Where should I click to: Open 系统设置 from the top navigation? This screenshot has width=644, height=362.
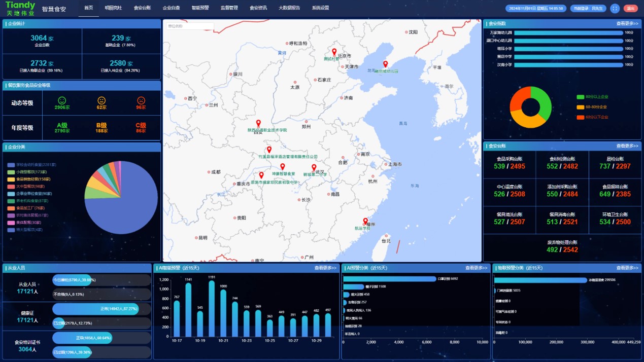[x=320, y=8]
